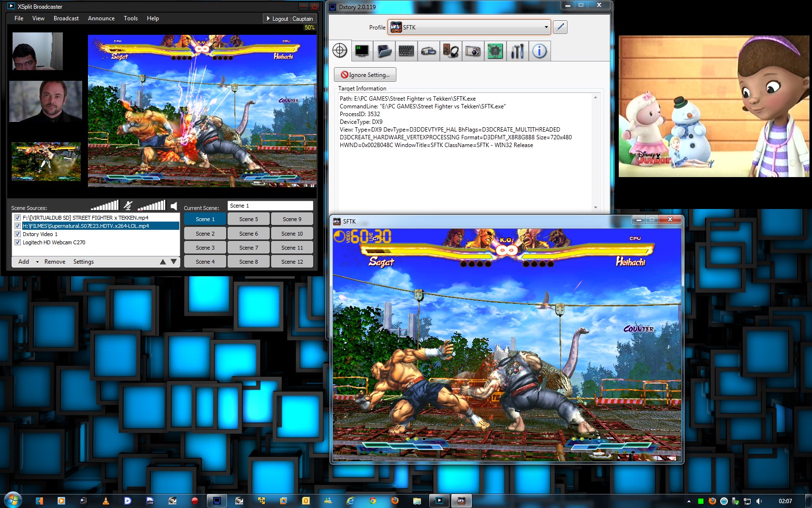
Task: Open the Dxtory Information tab
Action: 540,50
